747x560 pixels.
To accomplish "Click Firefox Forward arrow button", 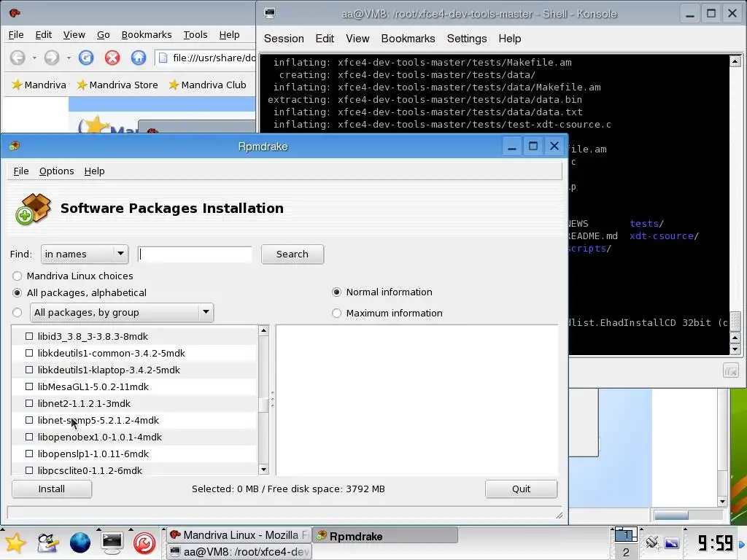I will pyautogui.click(x=52, y=58).
